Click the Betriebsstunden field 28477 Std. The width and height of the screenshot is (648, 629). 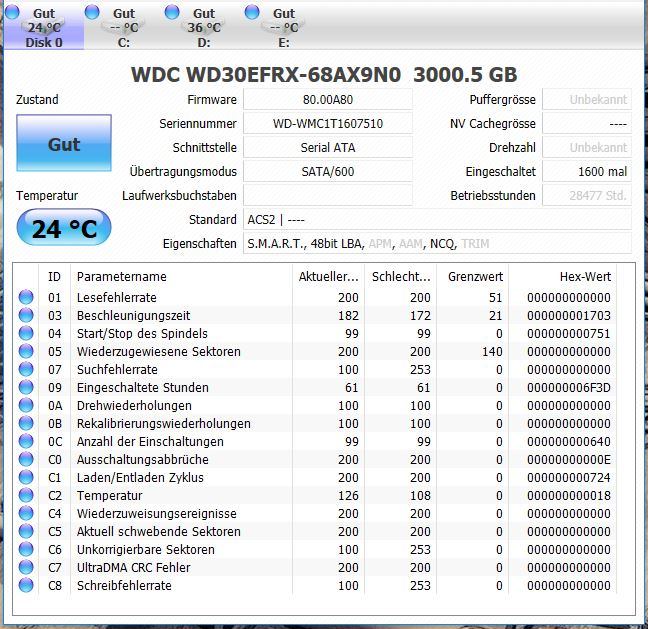[x=587, y=195]
